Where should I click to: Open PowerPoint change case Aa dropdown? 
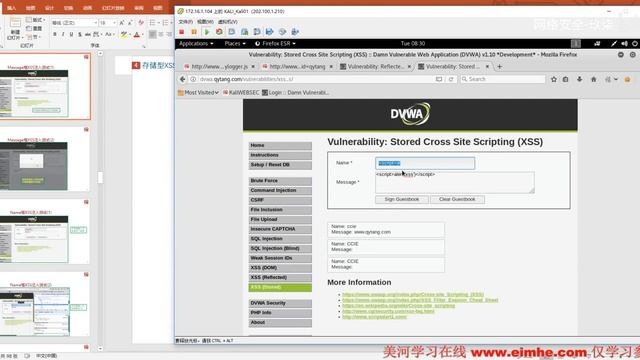(110, 35)
